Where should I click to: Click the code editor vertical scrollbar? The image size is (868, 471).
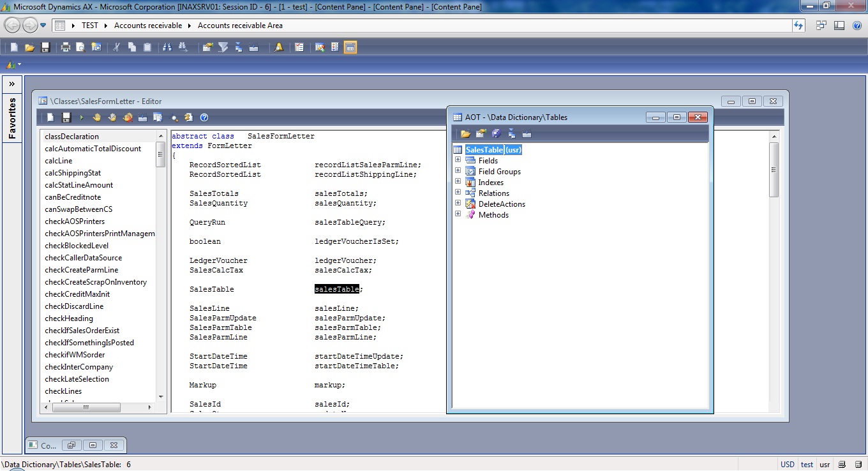point(774,271)
